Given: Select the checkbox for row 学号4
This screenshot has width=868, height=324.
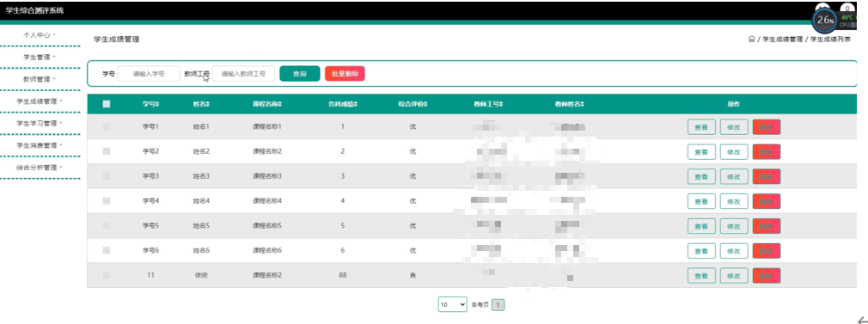Looking at the screenshot, I should pyautogui.click(x=107, y=200).
